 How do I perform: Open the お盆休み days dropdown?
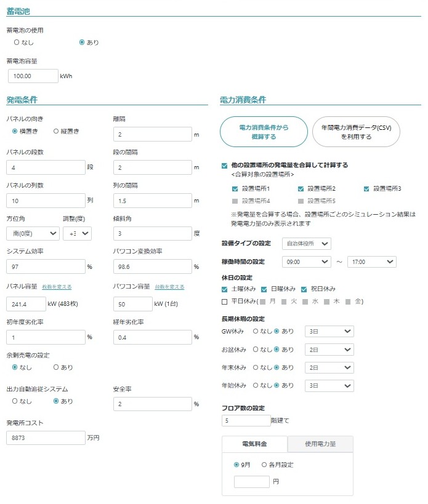tap(329, 350)
